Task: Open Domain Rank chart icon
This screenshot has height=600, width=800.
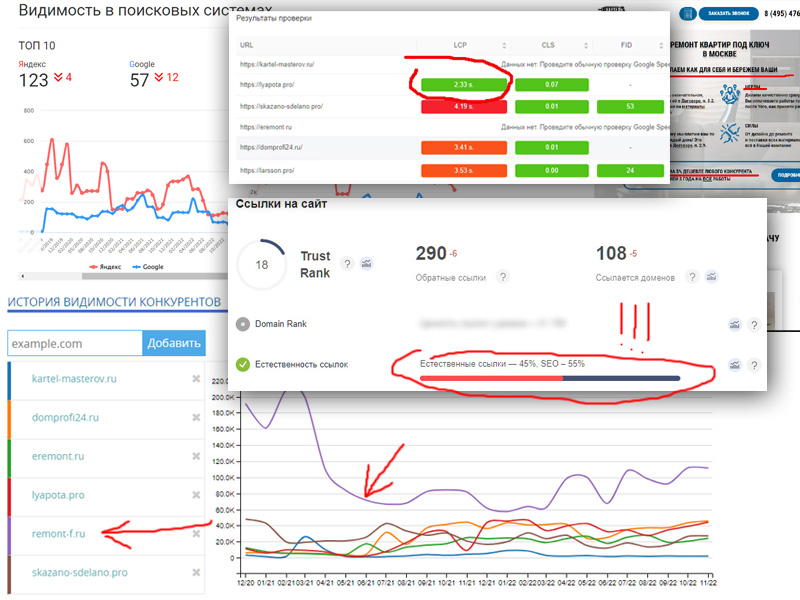Action: point(735,324)
